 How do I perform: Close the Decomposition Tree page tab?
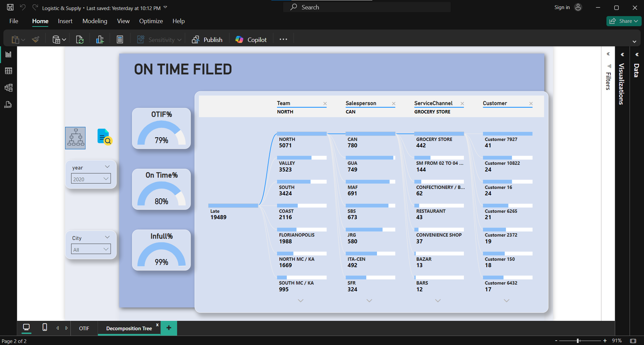157,325
